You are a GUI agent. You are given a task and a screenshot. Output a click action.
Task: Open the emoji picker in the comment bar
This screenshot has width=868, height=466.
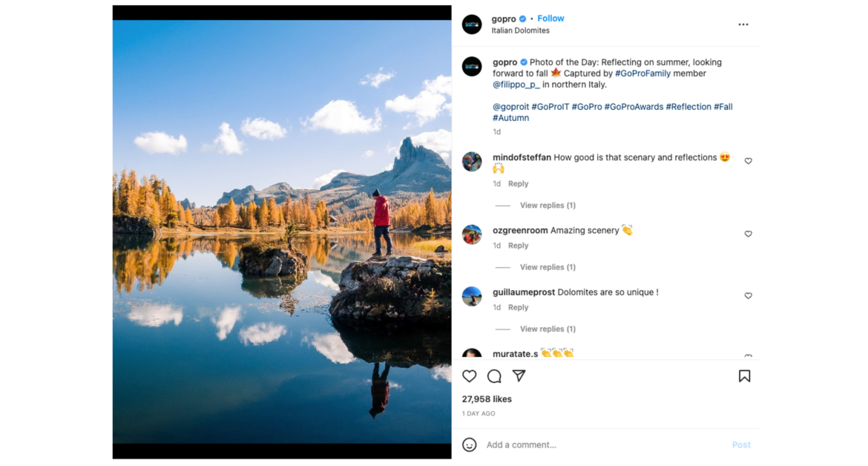470,444
